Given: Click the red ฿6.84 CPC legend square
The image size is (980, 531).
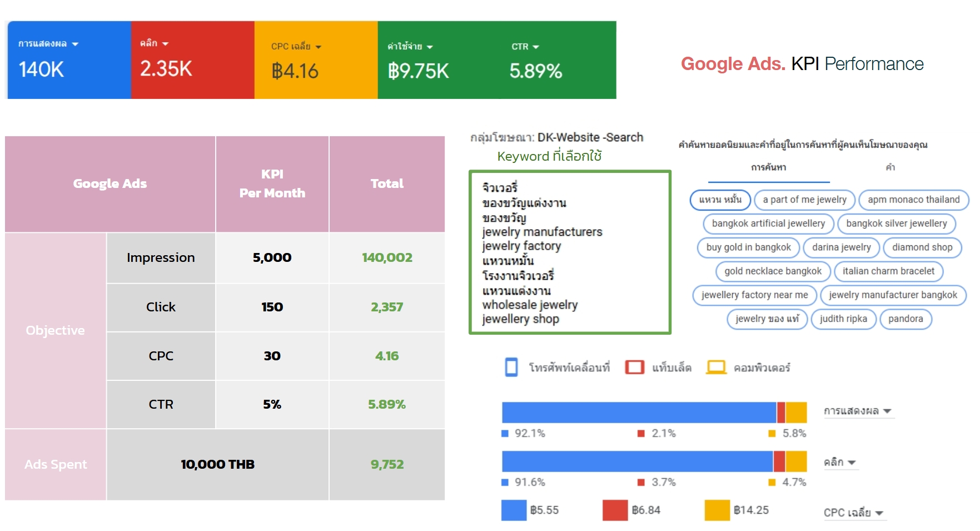Looking at the screenshot, I should point(615,510).
